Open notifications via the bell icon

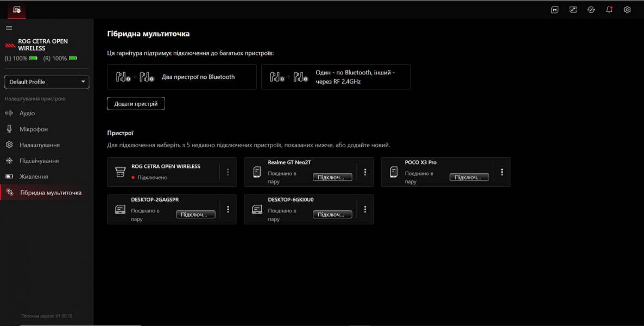coord(609,9)
